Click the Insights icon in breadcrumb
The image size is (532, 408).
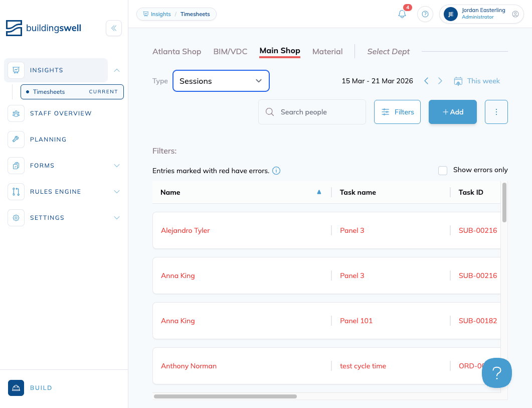pos(145,14)
